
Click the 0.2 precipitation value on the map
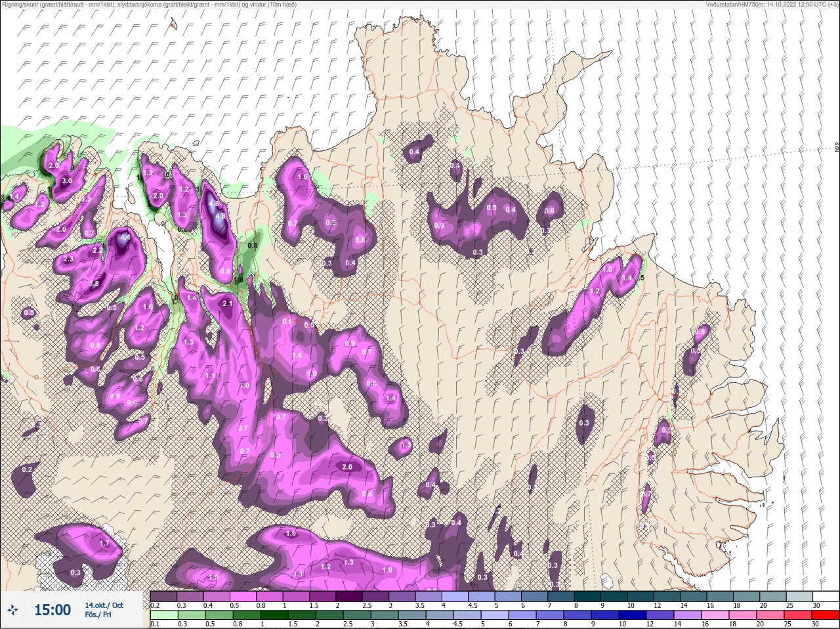tap(27, 469)
